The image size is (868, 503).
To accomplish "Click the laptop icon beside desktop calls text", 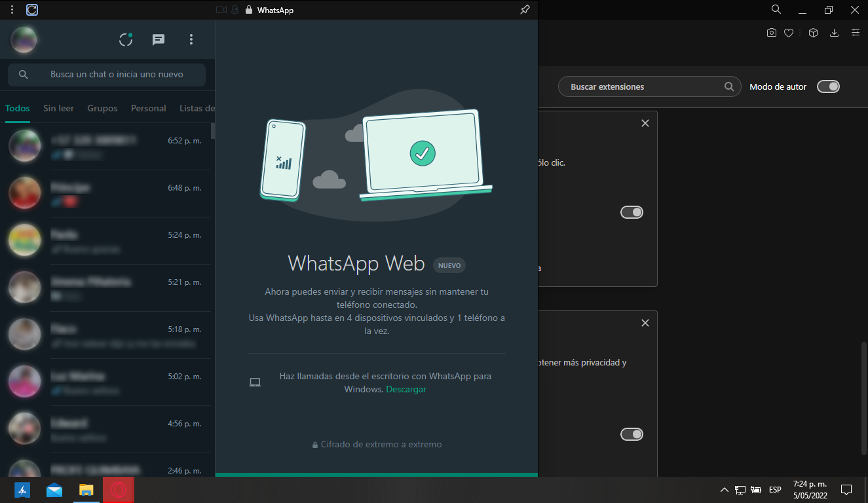I will tap(255, 382).
